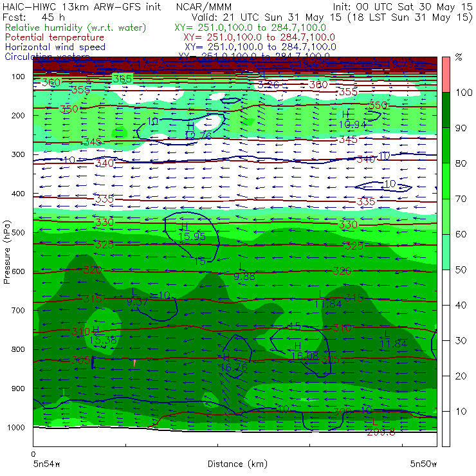Click the "5n54w" start coordinate label
This screenshot has width=476, height=476.
pos(47,464)
